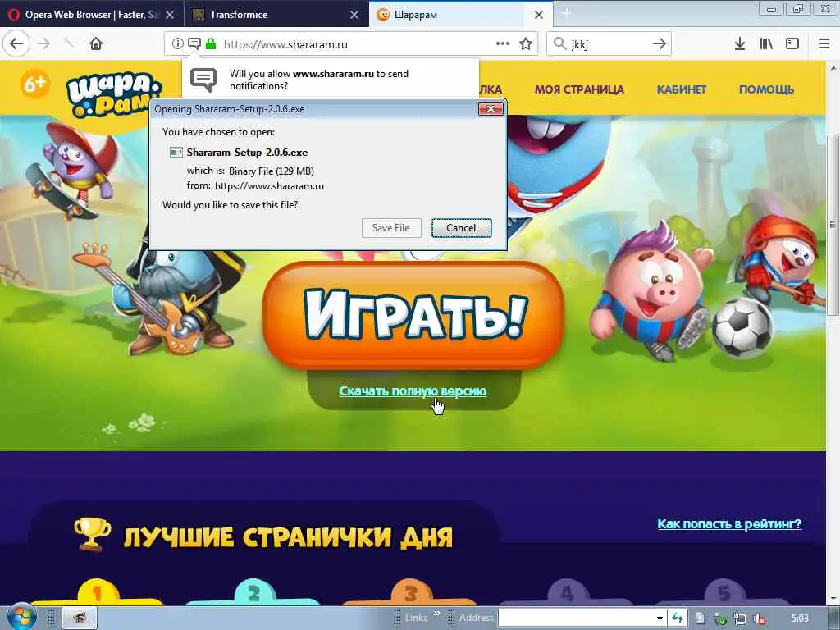This screenshot has width=840, height=630.
Task: Expand the taskbar Address dropdown arrow
Action: click(660, 619)
